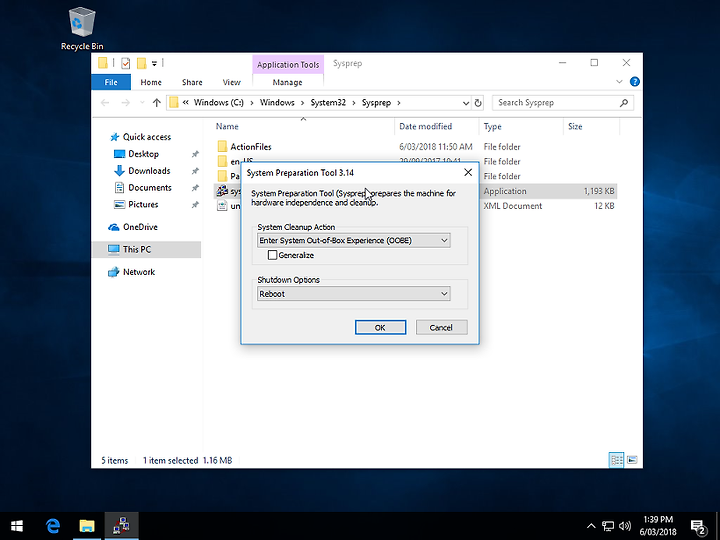Image resolution: width=720 pixels, height=540 pixels.
Task: Select the unattend XML document icon
Action: point(222,206)
